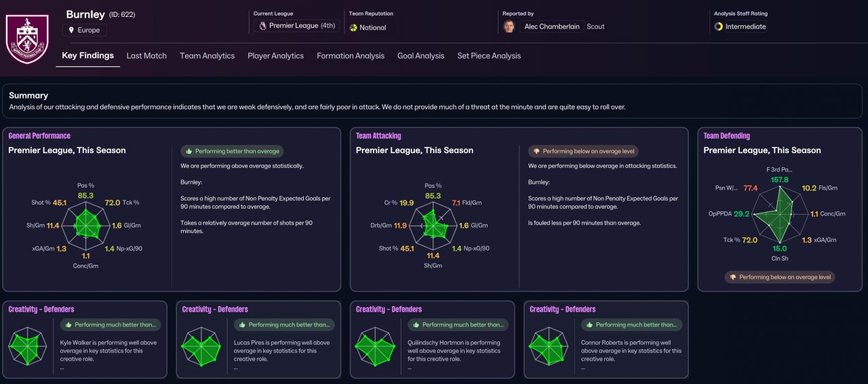Click the Cln Sh 15.0 value
The image size is (868, 384).
pos(780,249)
